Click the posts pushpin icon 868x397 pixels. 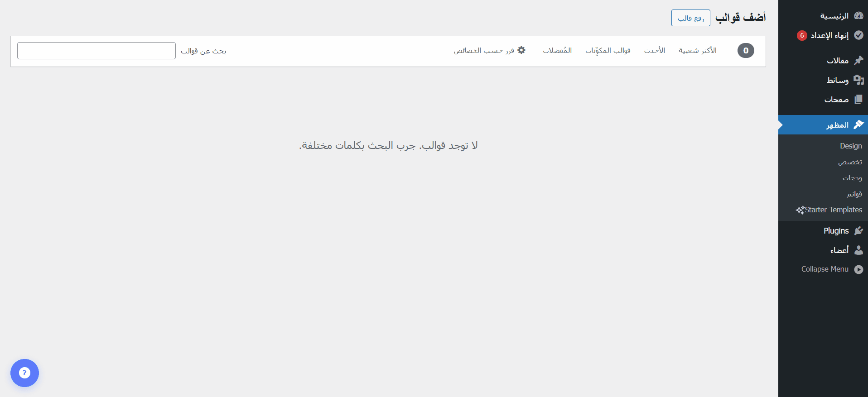(x=858, y=61)
